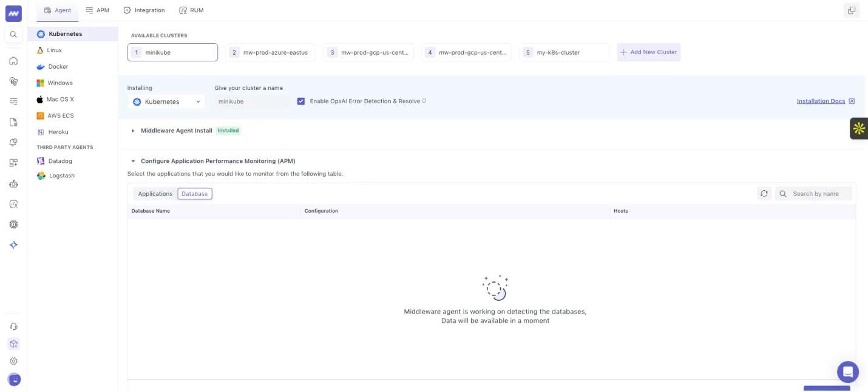Click Database Name column header
Screen dimensions: 868x392
click(x=151, y=211)
